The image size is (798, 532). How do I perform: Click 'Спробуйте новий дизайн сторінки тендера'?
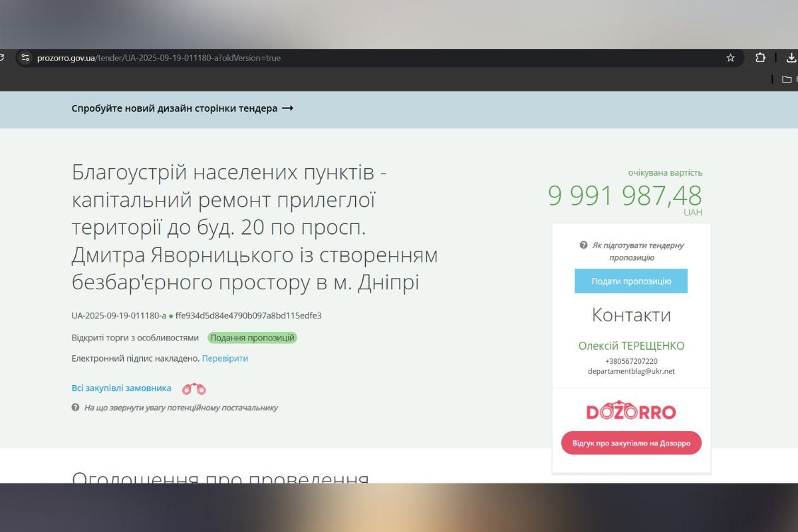pyautogui.click(x=174, y=108)
